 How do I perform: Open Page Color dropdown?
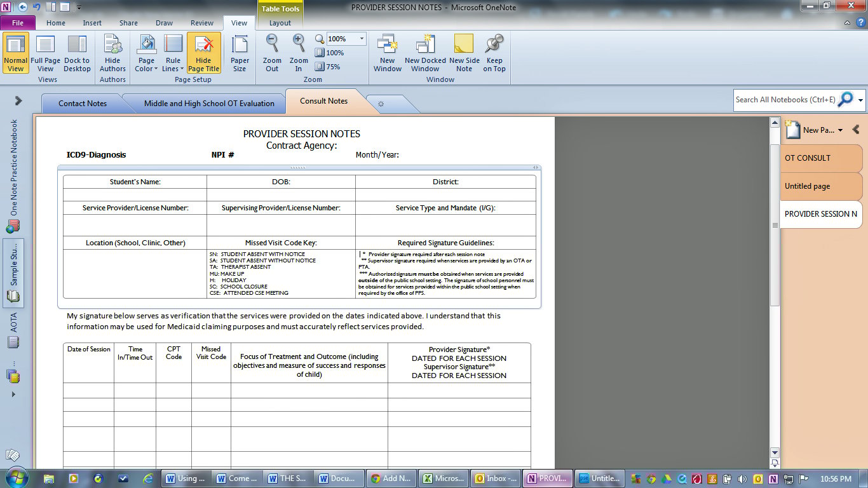click(146, 53)
